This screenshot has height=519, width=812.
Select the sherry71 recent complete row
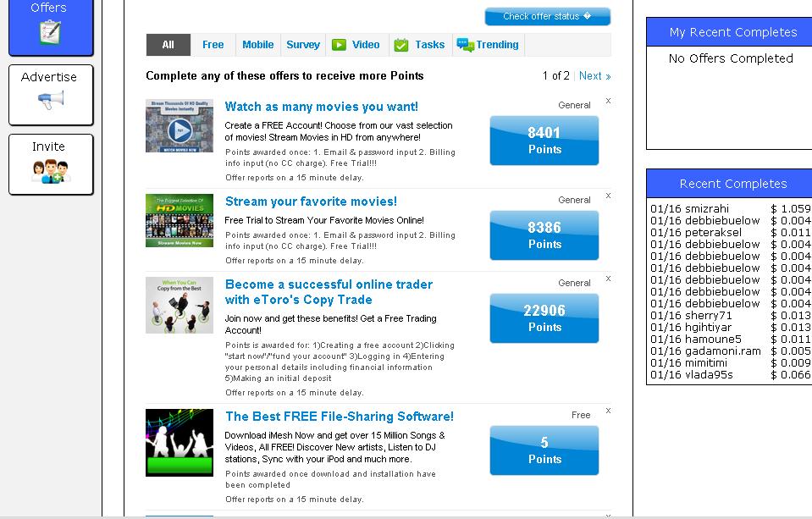pyautogui.click(x=730, y=316)
